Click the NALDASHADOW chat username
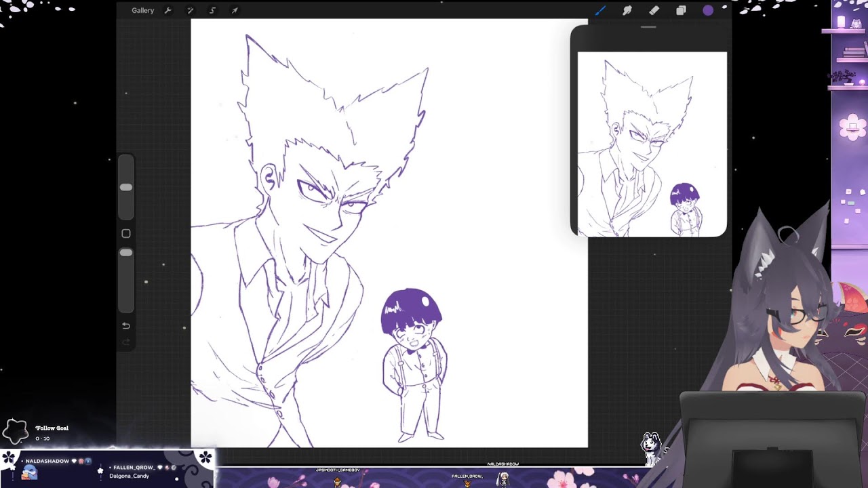This screenshot has width=868, height=488. pos(47,461)
